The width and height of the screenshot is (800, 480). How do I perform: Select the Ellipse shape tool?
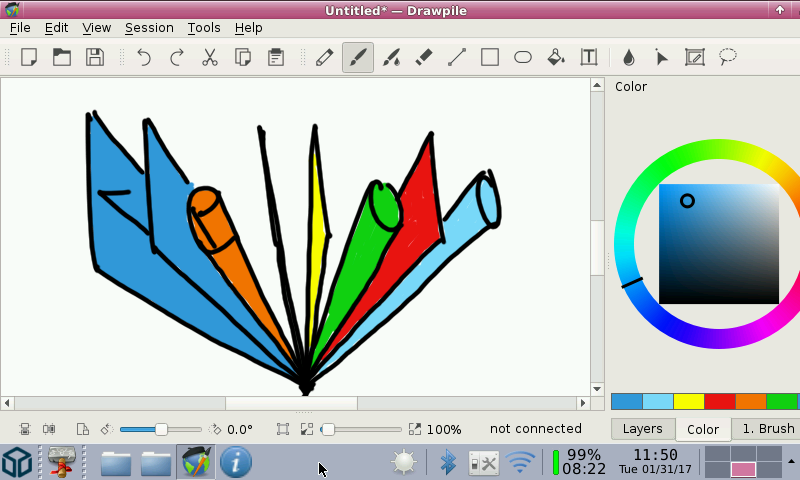(x=523, y=57)
